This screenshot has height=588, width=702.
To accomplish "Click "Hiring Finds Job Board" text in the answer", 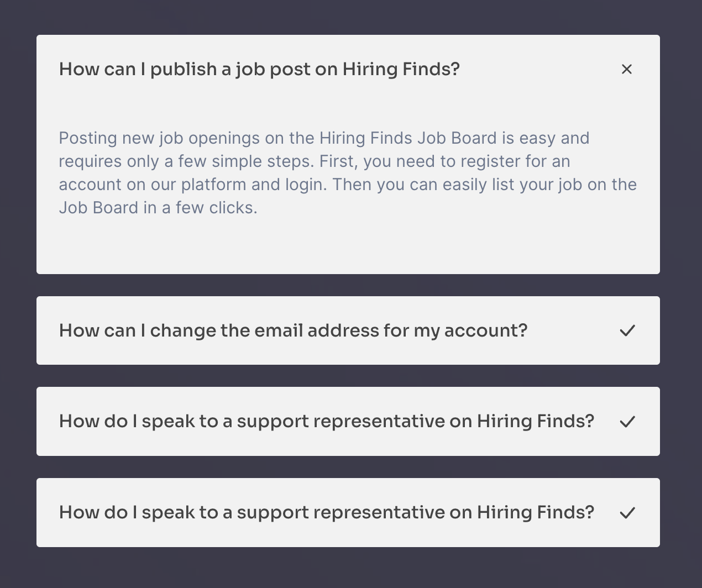I will 408,138.
